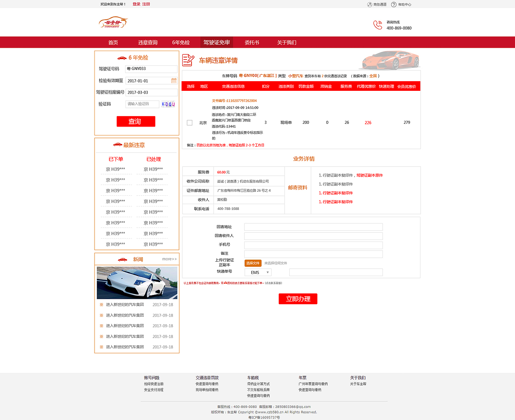Open the white sports car news thumbnail
The width and height of the screenshot is (515, 420).
coord(137,283)
